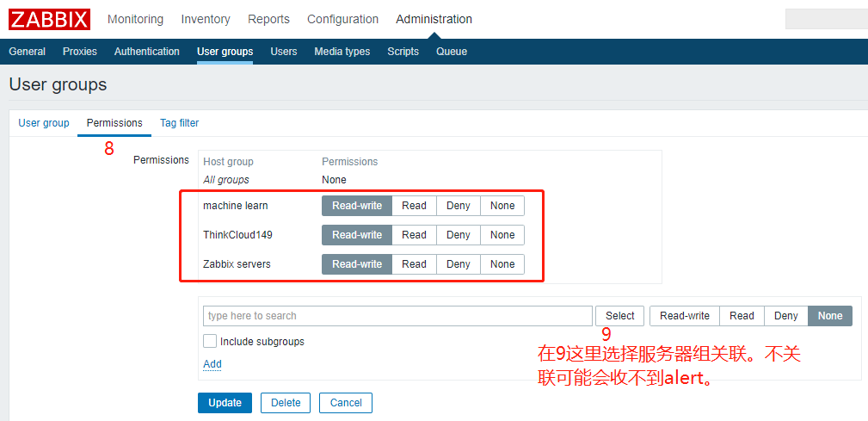Choose Deny for new host group
This screenshot has height=421, width=868.
786,316
